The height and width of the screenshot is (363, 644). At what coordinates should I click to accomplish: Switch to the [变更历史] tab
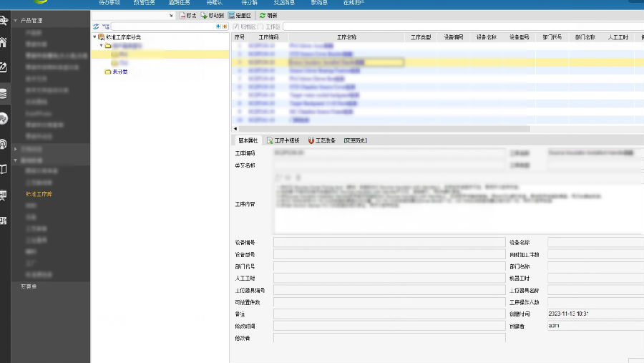(355, 140)
